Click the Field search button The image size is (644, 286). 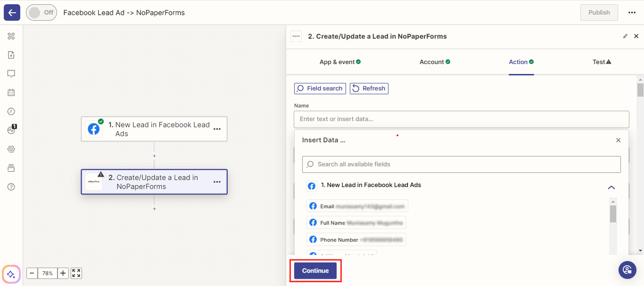click(320, 89)
